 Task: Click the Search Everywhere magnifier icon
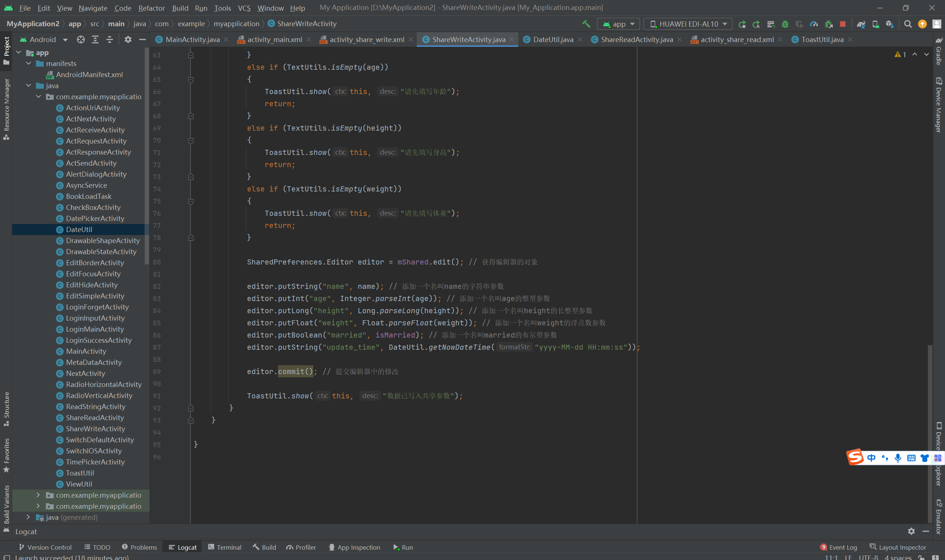(x=908, y=24)
